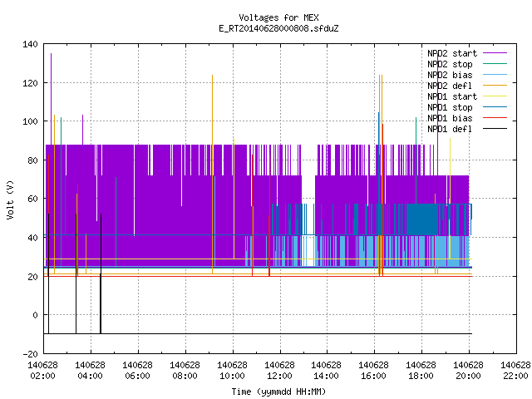Image resolution: width=532 pixels, height=399 pixels.
Task: Click the y-axis tick value 120
Action: pos(30,83)
